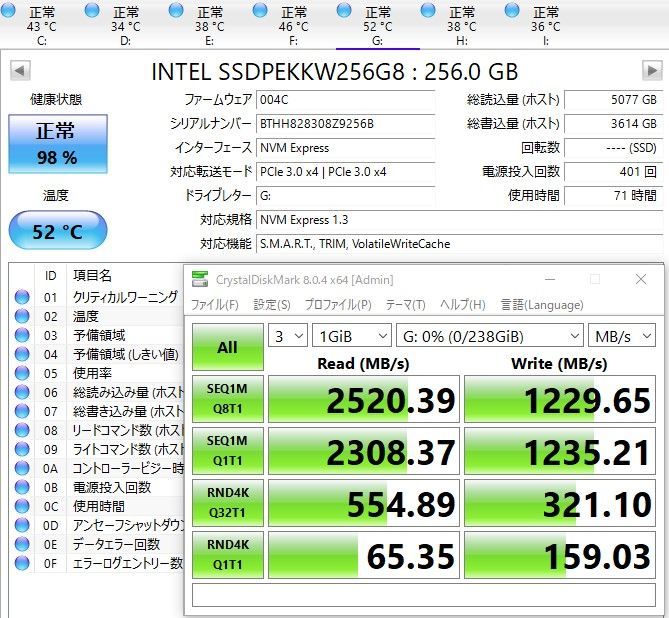The height and width of the screenshot is (618, 669).
Task: Click serial number field BTHH828308Z9256B
Action: point(345,124)
